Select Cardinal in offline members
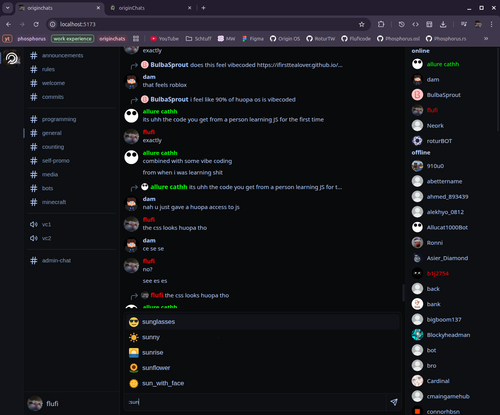The width and height of the screenshot is (500, 415). pos(452,381)
